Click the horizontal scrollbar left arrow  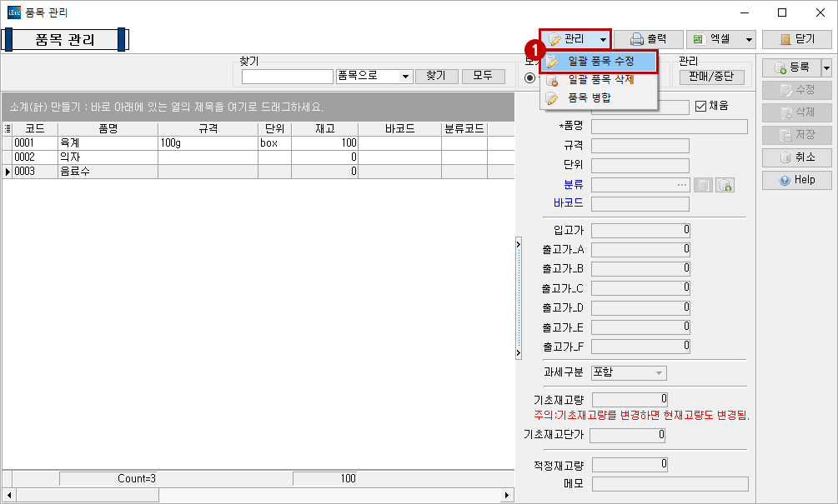[8, 496]
